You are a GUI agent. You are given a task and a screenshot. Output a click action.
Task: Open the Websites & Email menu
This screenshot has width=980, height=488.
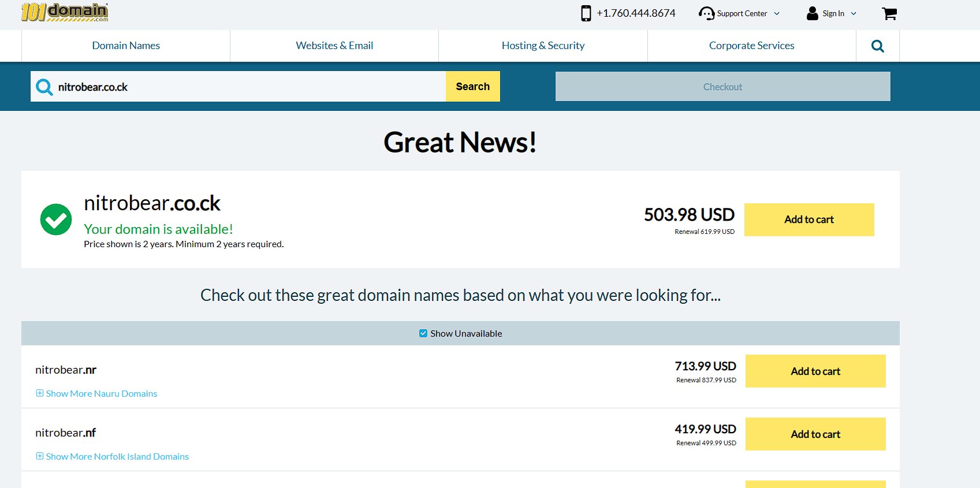point(334,46)
